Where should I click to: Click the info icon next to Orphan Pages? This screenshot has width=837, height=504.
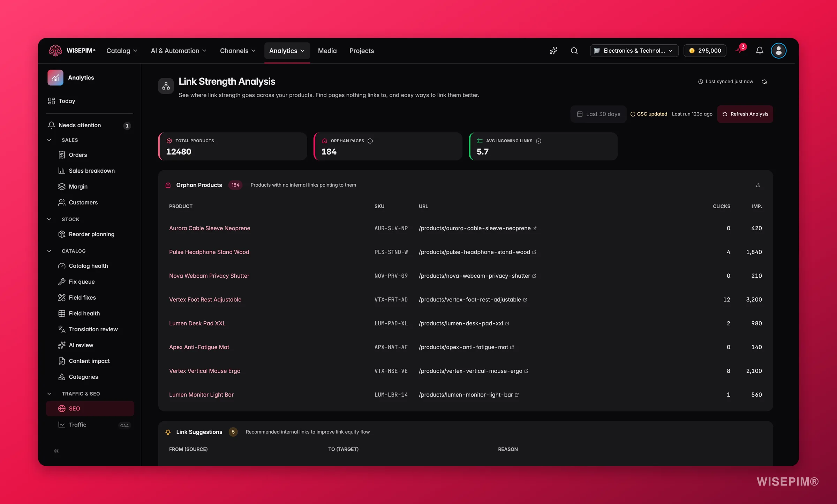(370, 141)
